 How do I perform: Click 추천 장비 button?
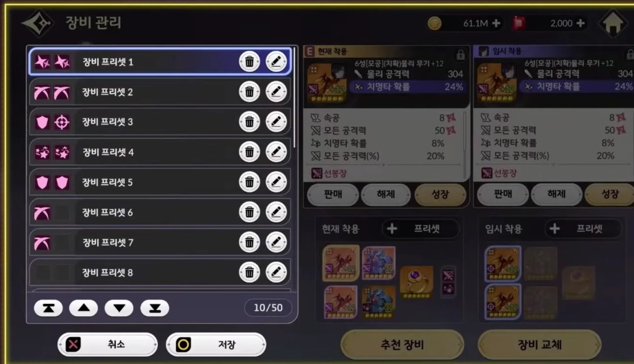click(402, 345)
